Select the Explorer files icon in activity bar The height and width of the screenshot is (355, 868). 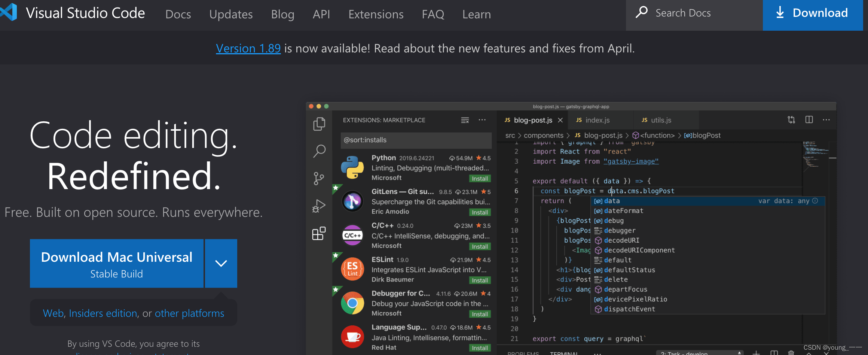pyautogui.click(x=319, y=124)
